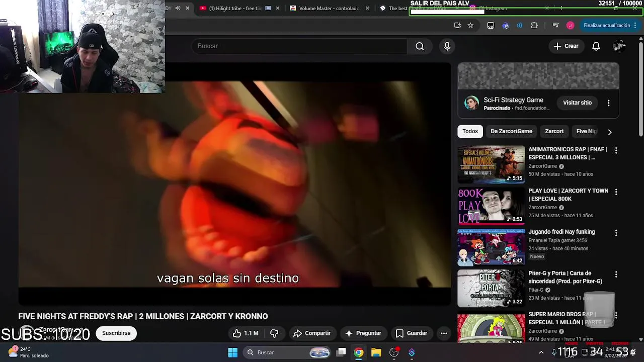Open the Volume Master extension icon
The width and height of the screenshot is (644, 362).
click(x=520, y=25)
